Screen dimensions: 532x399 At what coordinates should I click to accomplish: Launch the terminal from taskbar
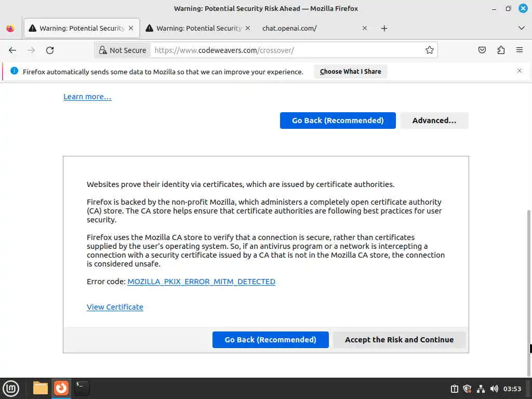[82, 389]
